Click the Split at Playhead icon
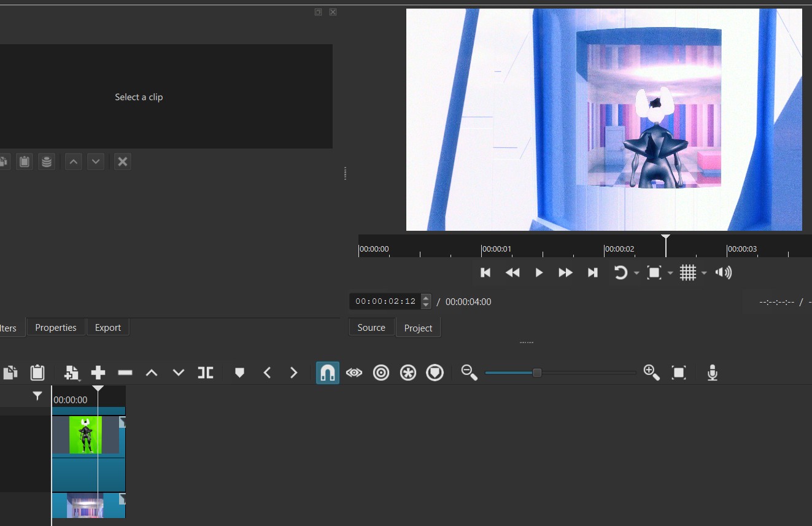This screenshot has width=812, height=526. [206, 373]
